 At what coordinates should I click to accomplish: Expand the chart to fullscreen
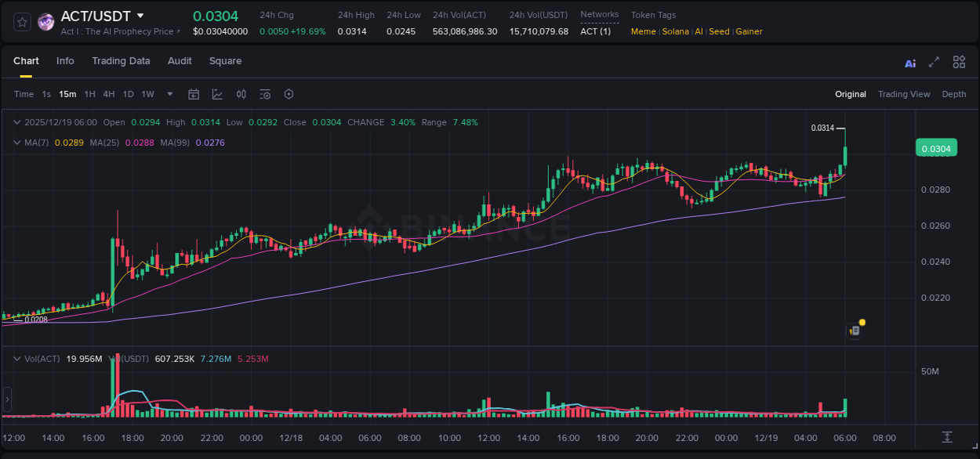coord(935,62)
